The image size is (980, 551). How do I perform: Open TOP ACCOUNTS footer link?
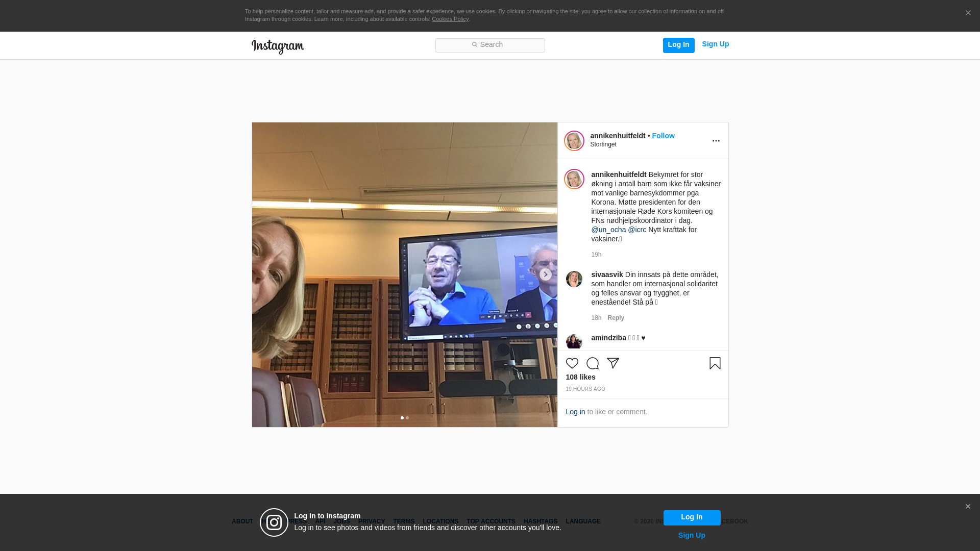pyautogui.click(x=491, y=521)
